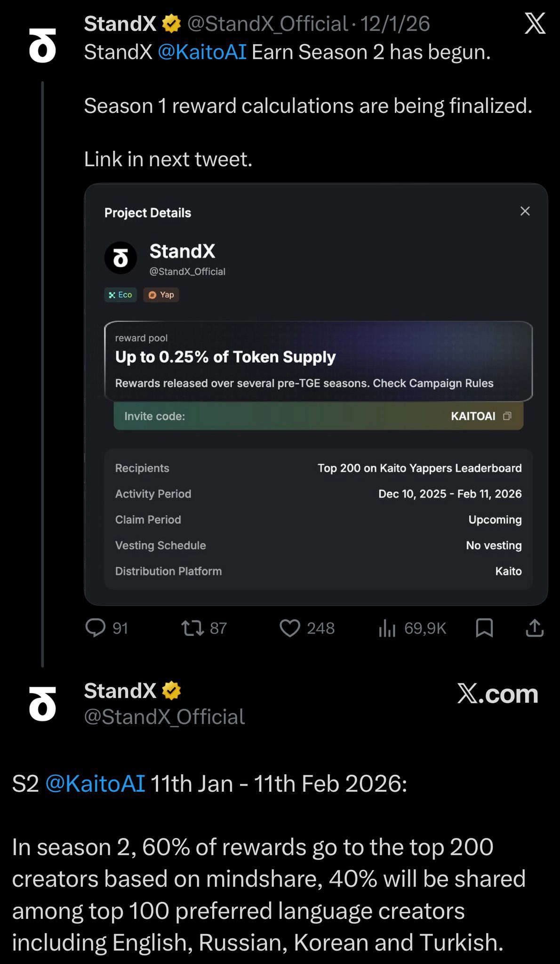Open tweet view analytics icon
560x964 pixels.
tap(387, 628)
